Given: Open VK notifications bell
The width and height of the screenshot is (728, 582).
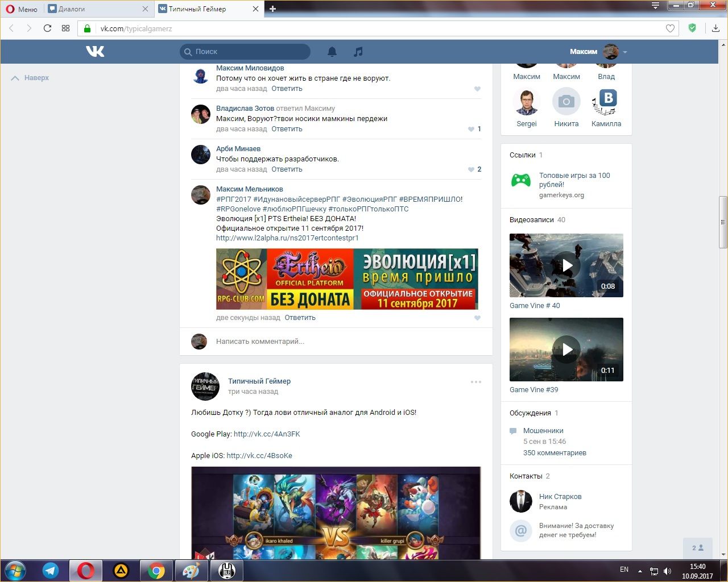Looking at the screenshot, I should pos(332,52).
